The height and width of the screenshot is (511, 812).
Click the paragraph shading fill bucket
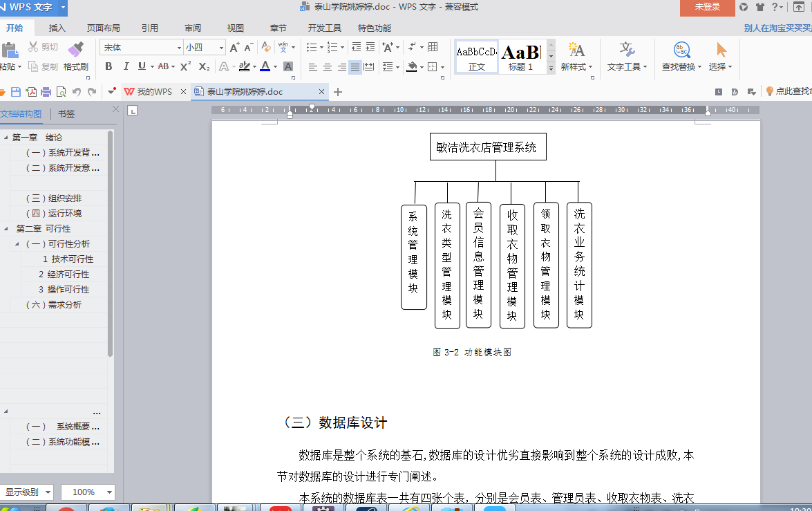[x=412, y=67]
